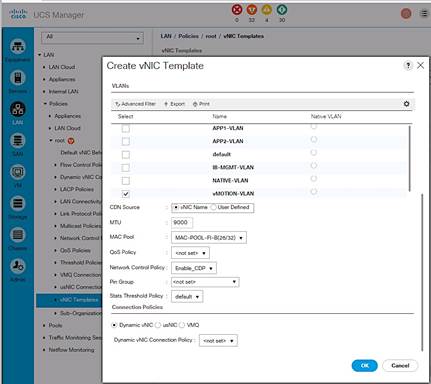431x384 pixels.
Task: Open the Network Control Policy dropdown
Action: (x=194, y=268)
